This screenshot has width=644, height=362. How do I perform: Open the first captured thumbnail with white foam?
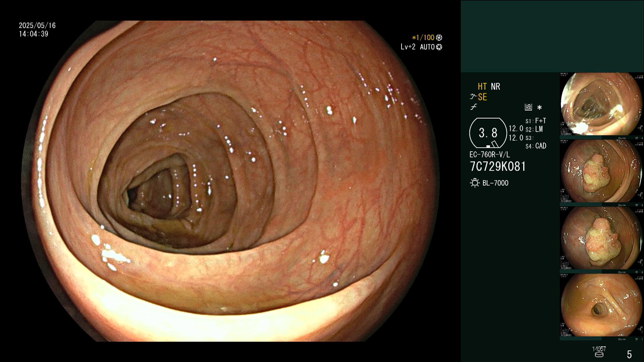[x=601, y=104]
